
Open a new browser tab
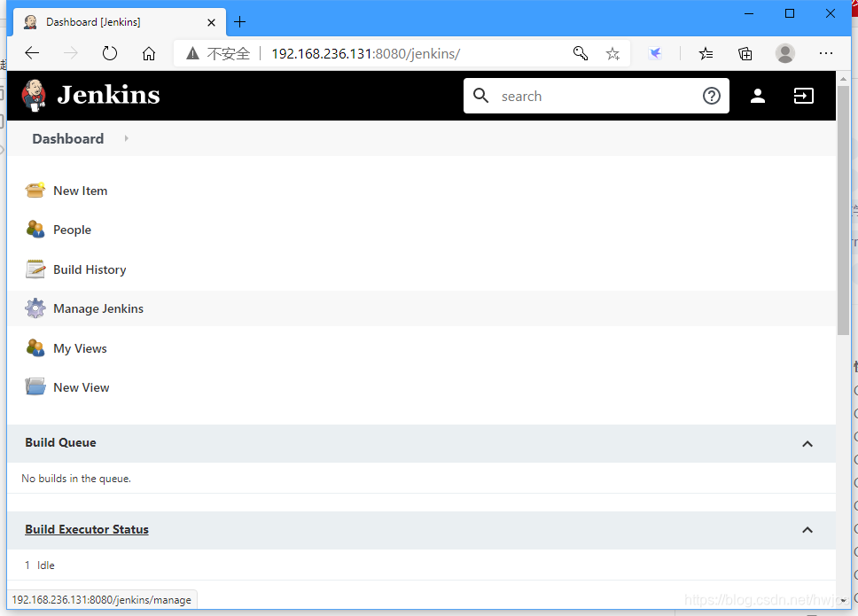tap(239, 22)
